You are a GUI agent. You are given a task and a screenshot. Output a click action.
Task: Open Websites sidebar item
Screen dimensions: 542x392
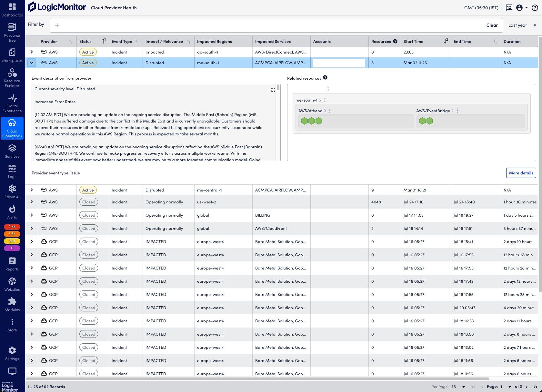[12, 284]
